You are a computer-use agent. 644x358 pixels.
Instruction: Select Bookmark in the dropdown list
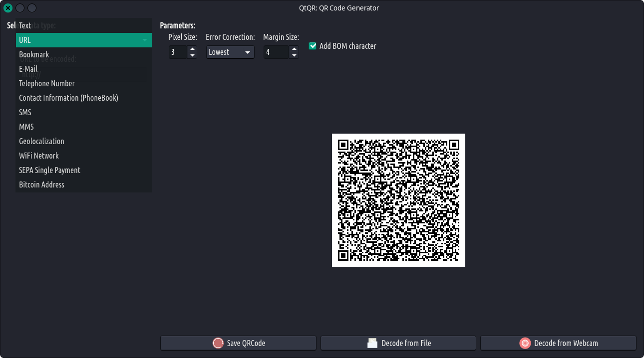tap(34, 54)
